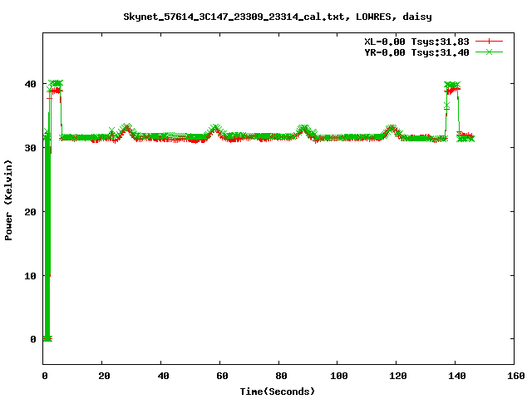Image resolution: width=532 pixels, height=399 pixels.
Task: Click the green data marker at zero Kelvin
Action: click(47, 338)
